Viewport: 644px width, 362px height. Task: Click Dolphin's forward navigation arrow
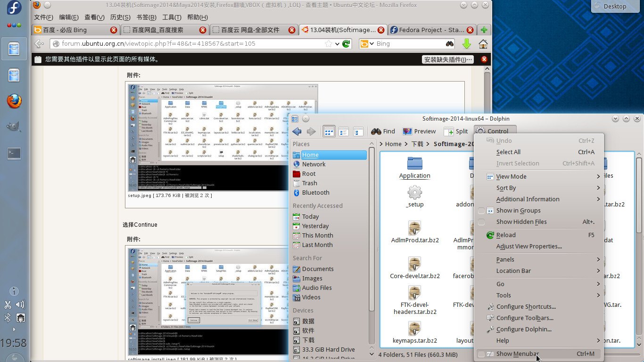(x=311, y=132)
